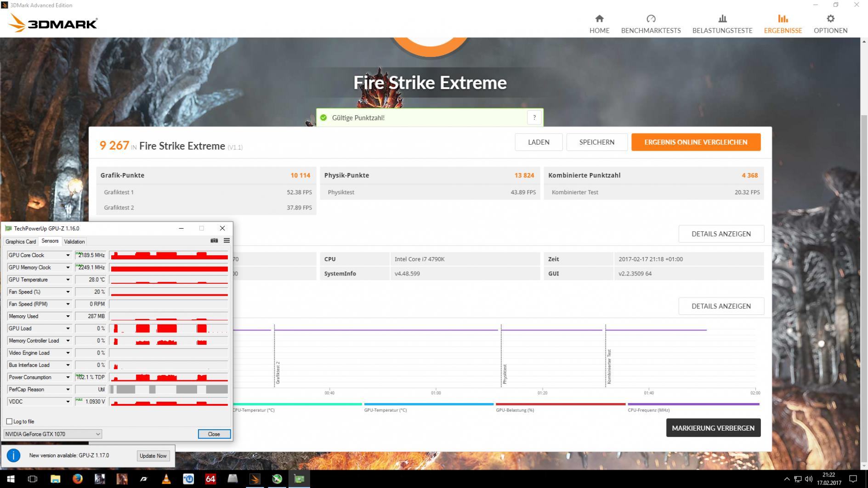
Task: Open the NVIDIA GeForce GTX 1070 device selector
Action: pos(52,434)
